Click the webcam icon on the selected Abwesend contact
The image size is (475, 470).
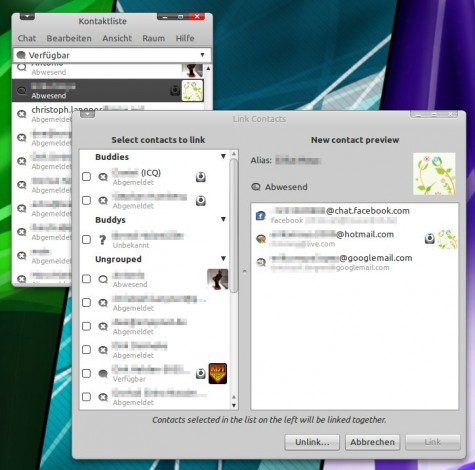(175, 90)
